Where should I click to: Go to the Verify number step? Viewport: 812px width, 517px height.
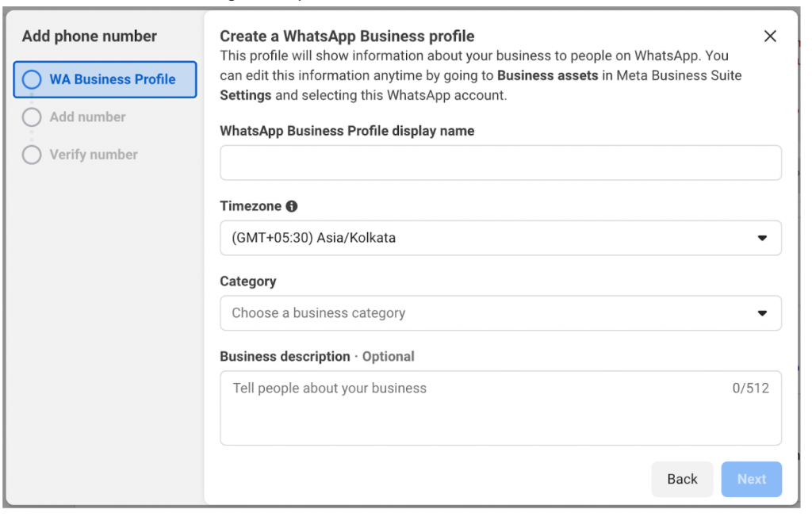[94, 155]
